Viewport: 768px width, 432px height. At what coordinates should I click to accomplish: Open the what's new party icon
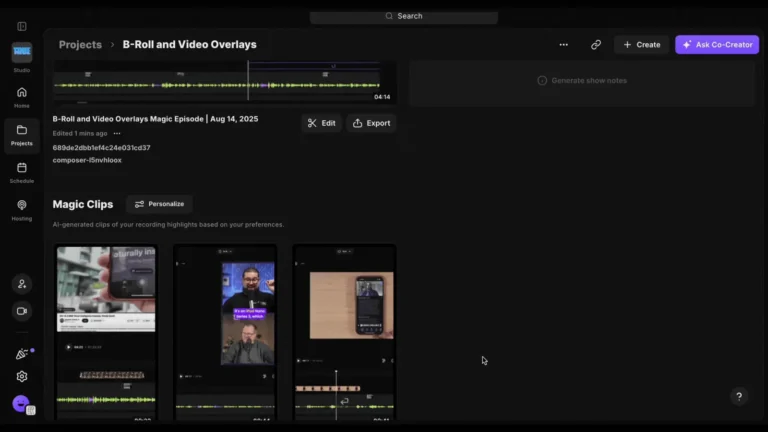[x=22, y=354]
